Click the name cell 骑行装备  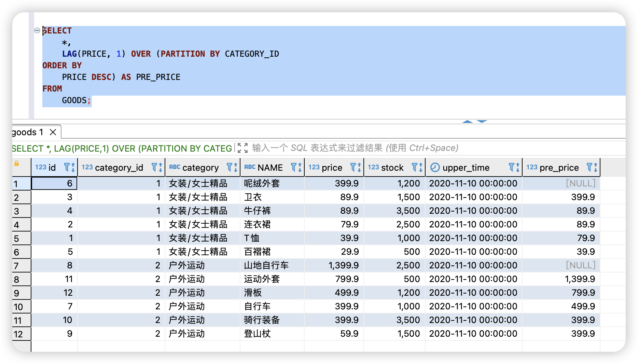[272, 320]
